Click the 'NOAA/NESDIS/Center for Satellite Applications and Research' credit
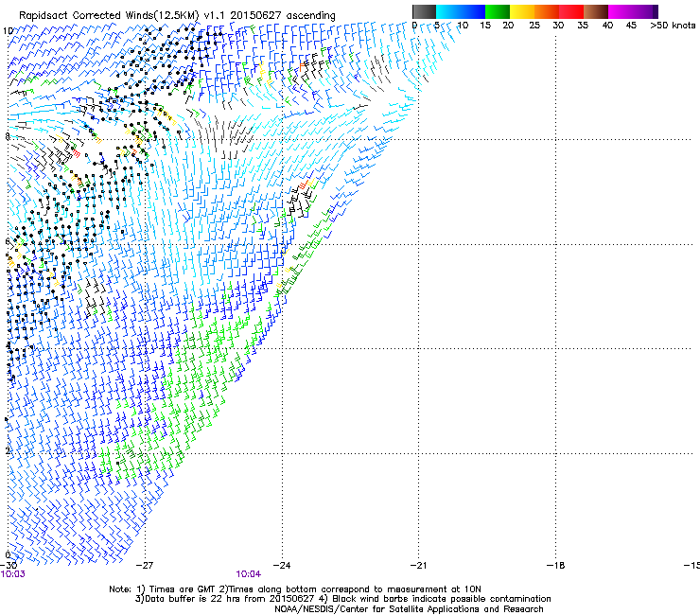The image size is (700, 615). 409,609
